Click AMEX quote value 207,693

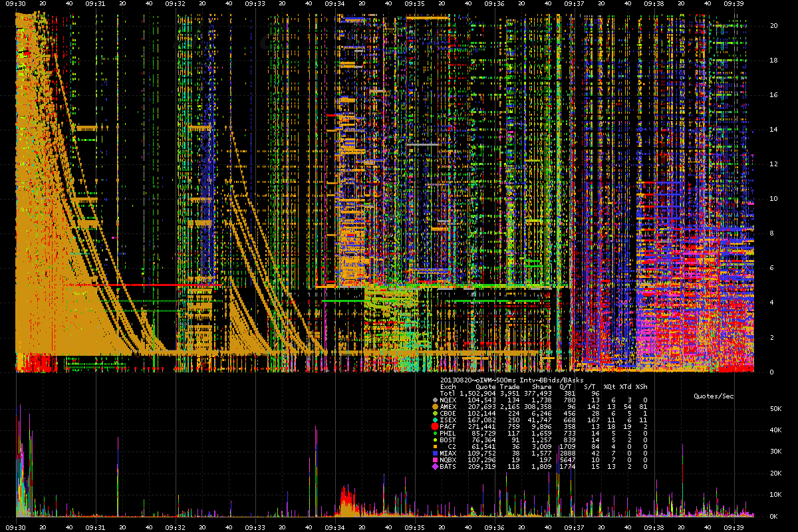481,406
